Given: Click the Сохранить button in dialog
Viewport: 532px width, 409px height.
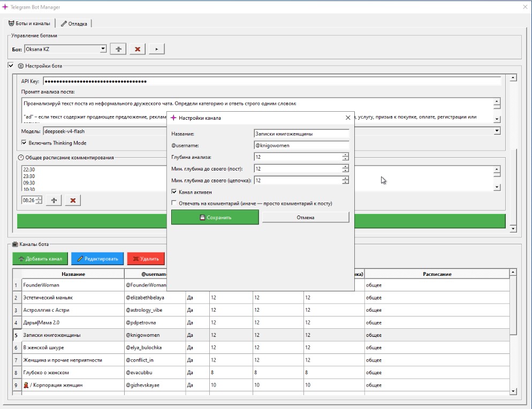Looking at the screenshot, I should [x=215, y=217].
